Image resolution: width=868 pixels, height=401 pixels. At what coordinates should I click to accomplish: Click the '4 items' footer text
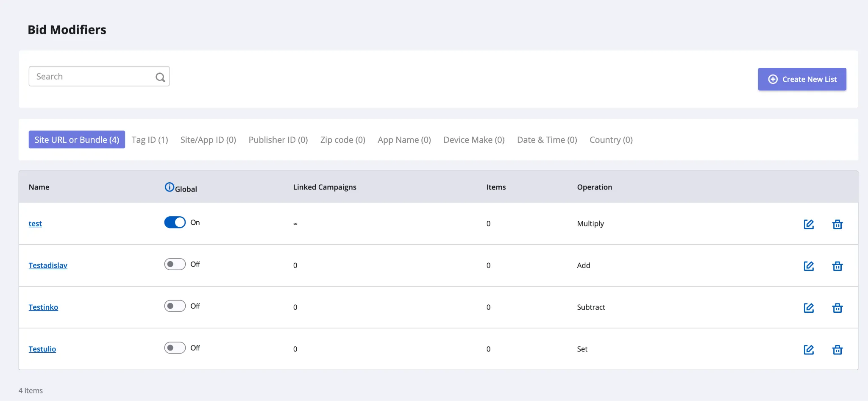point(31,390)
